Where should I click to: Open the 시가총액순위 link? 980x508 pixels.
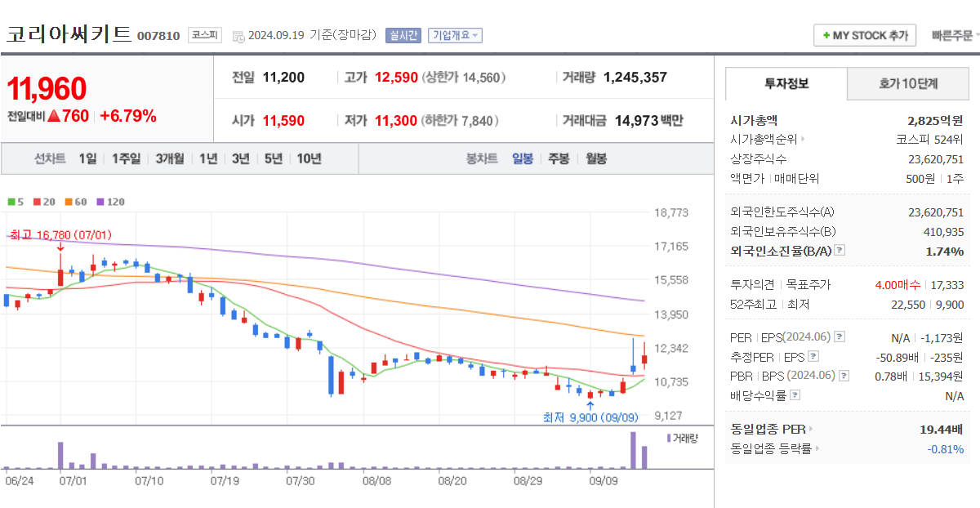point(768,139)
